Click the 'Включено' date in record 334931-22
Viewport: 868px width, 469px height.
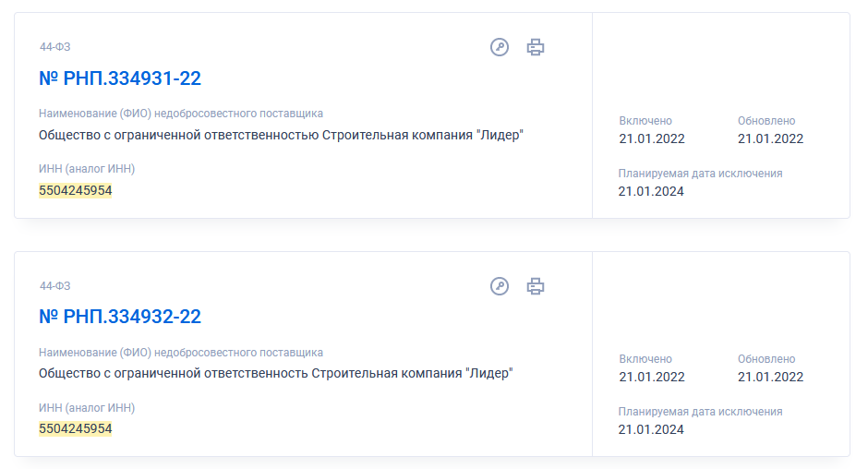[652, 139]
